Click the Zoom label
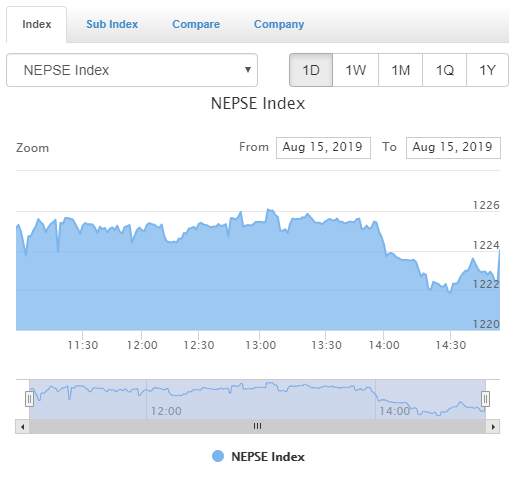This screenshot has height=477, width=516. pos(33,148)
